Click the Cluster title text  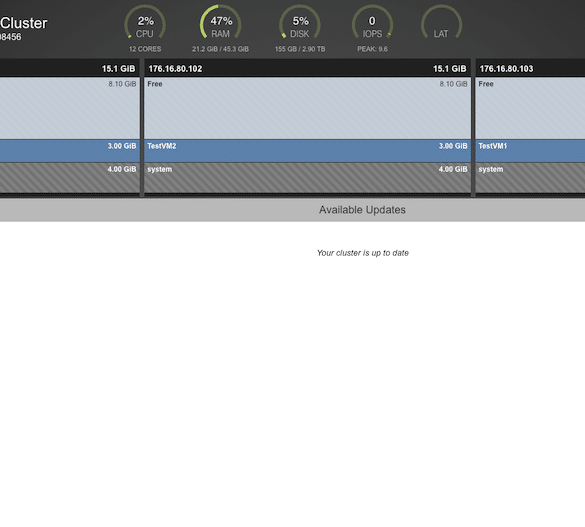pyautogui.click(x=24, y=23)
